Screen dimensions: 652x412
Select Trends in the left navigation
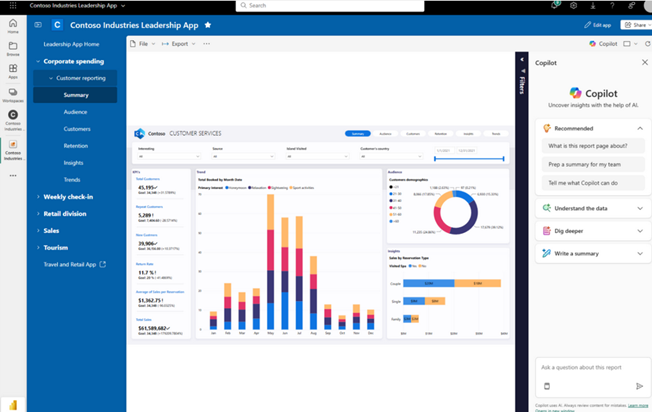pyautogui.click(x=72, y=180)
